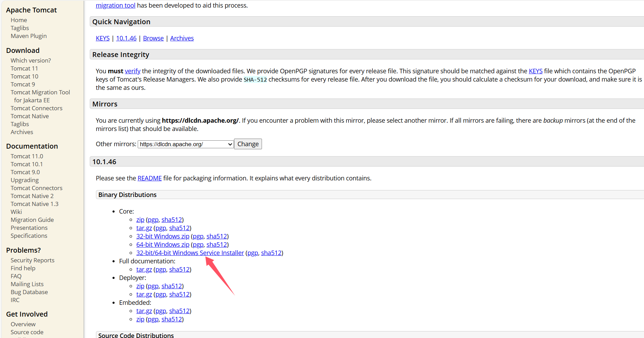The height and width of the screenshot is (338, 644).
Task: Download the 32-bit Windows zip
Action: 163,236
